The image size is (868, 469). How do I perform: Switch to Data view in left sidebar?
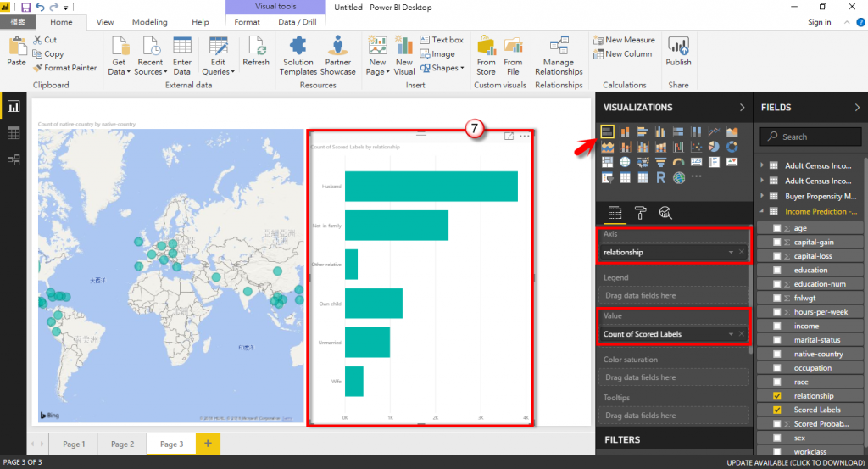click(14, 133)
